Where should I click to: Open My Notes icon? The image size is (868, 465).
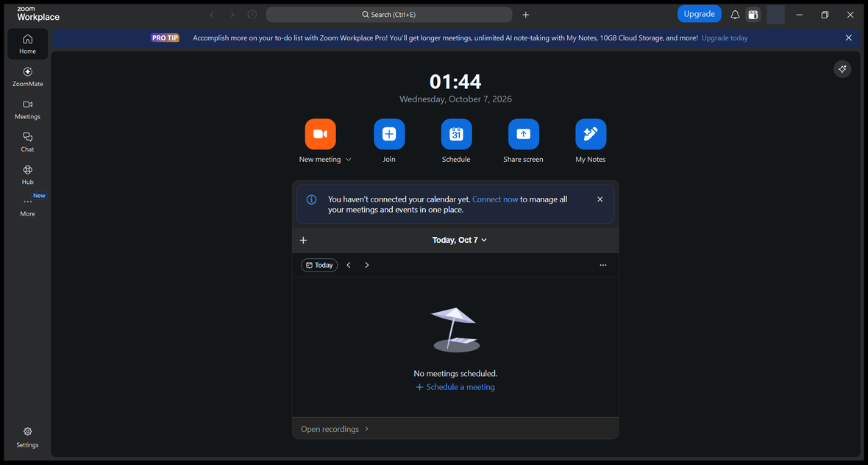tap(591, 134)
